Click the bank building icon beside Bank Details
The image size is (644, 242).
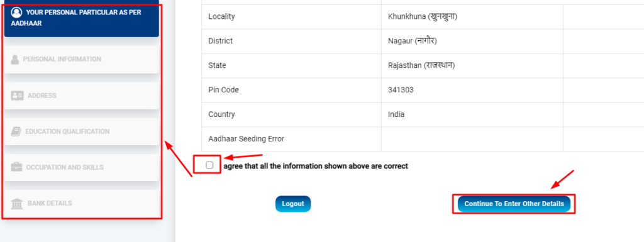17,204
